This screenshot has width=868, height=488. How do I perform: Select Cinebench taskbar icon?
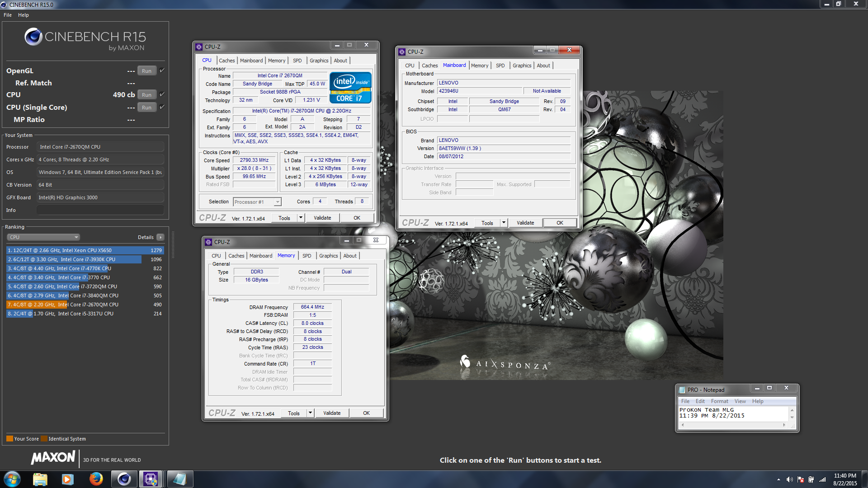124,479
